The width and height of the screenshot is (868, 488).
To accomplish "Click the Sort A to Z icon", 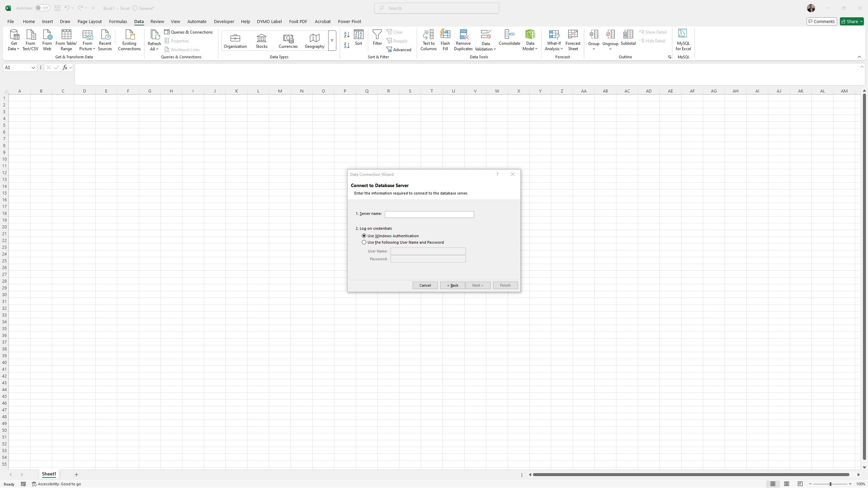I will (x=347, y=35).
